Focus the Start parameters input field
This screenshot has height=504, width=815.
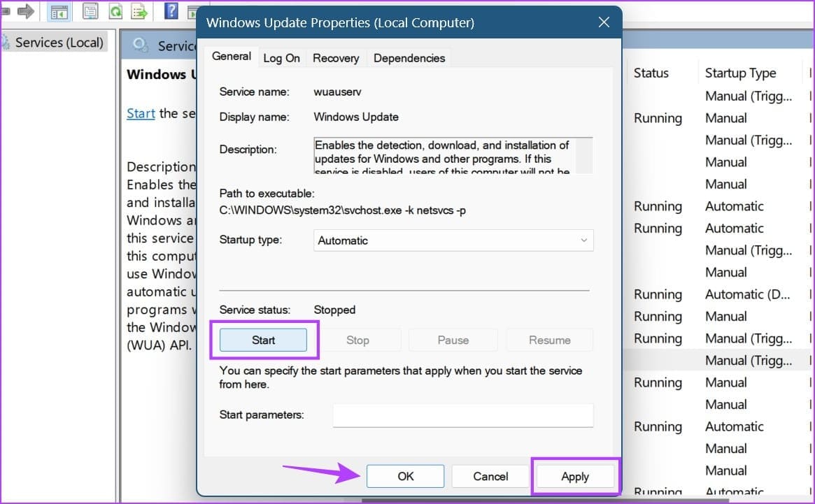click(x=462, y=415)
